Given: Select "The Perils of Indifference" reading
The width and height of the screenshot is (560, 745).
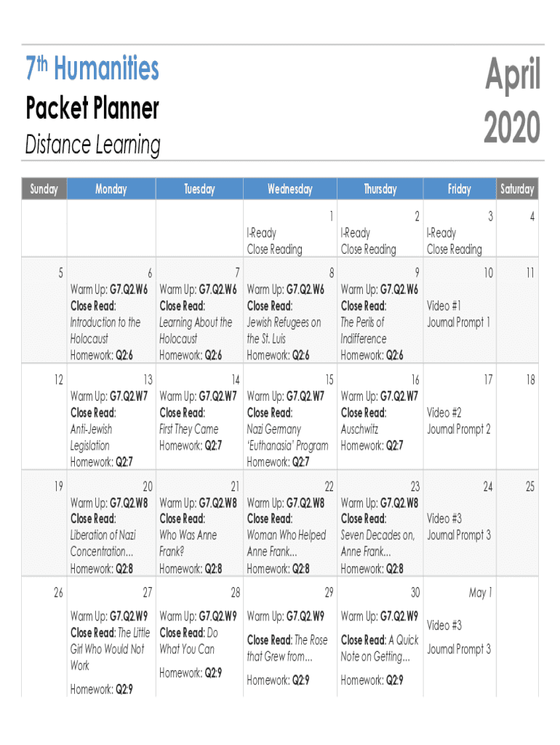Looking at the screenshot, I should tap(363, 330).
